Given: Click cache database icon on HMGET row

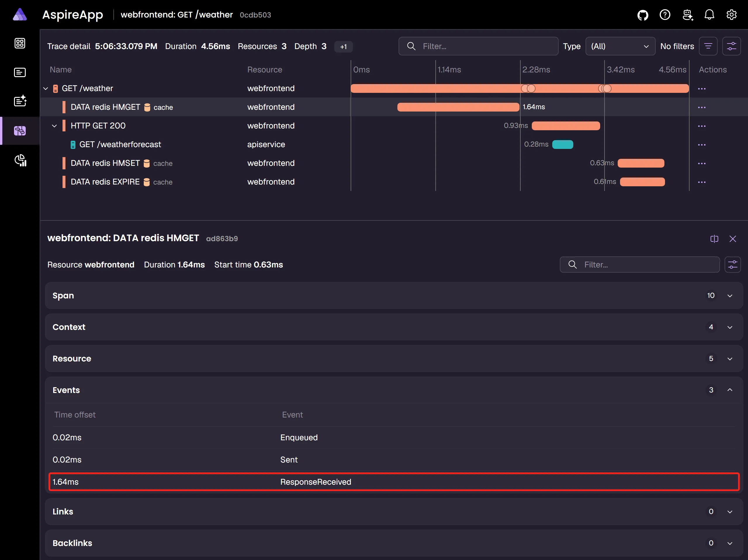Looking at the screenshot, I should [x=147, y=107].
